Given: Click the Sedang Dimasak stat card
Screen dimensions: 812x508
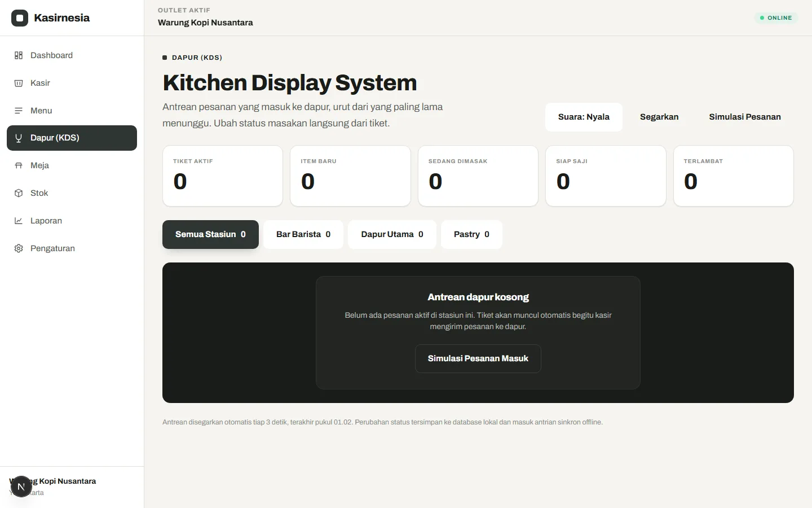Looking at the screenshot, I should pos(478,176).
